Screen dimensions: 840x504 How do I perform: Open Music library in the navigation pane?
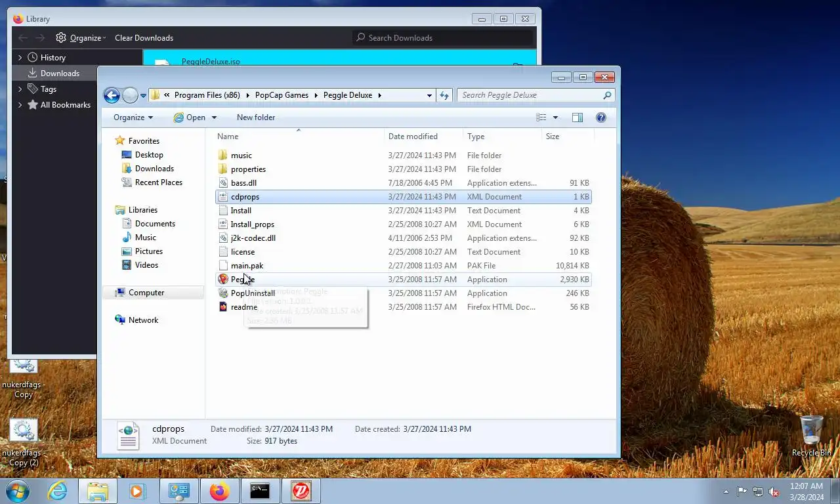(x=145, y=238)
